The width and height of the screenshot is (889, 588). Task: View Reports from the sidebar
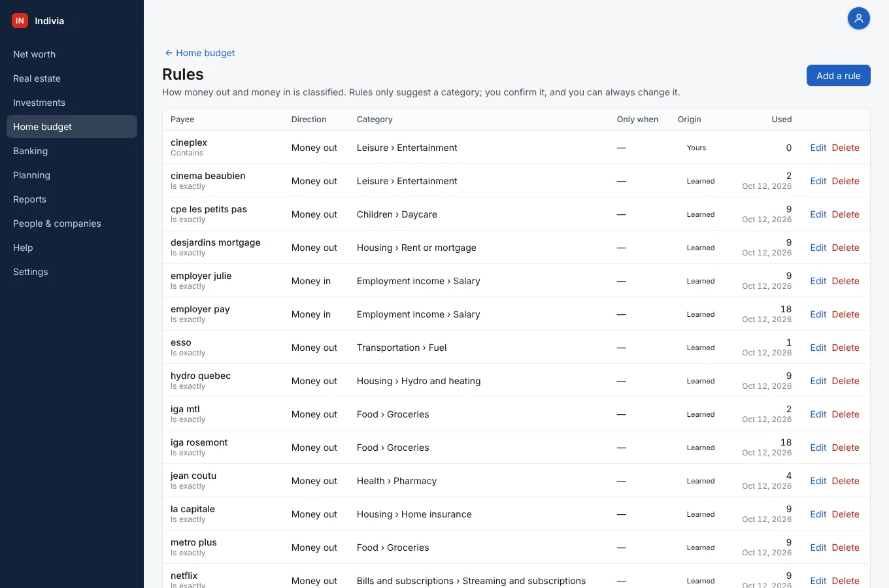pyautogui.click(x=72, y=199)
